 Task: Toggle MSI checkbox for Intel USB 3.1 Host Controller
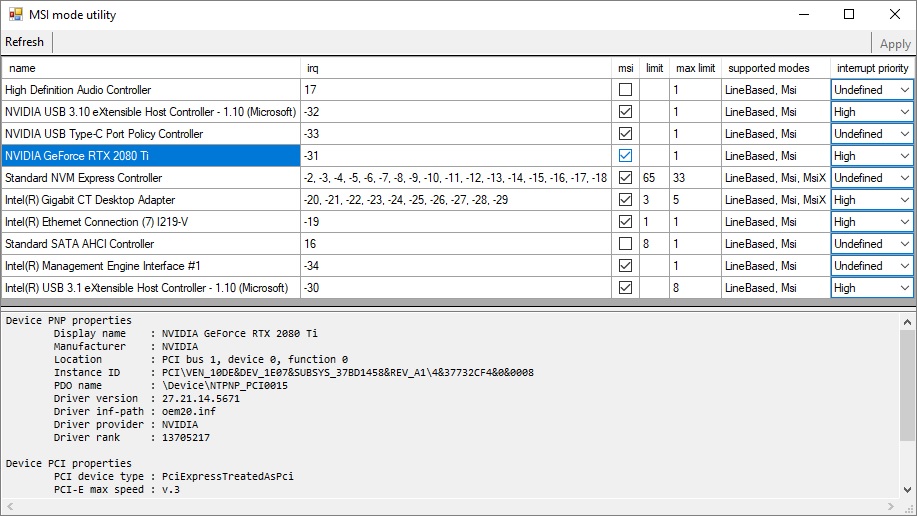pyautogui.click(x=625, y=288)
